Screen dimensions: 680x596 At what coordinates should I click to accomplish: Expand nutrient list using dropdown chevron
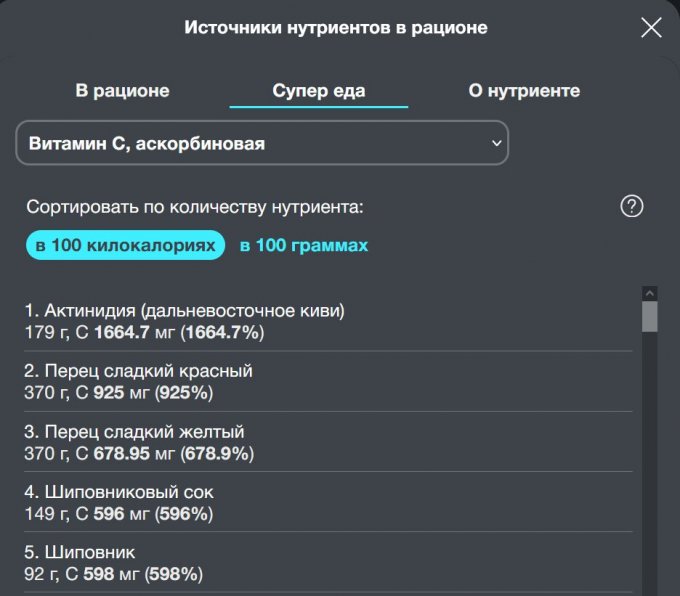point(496,143)
